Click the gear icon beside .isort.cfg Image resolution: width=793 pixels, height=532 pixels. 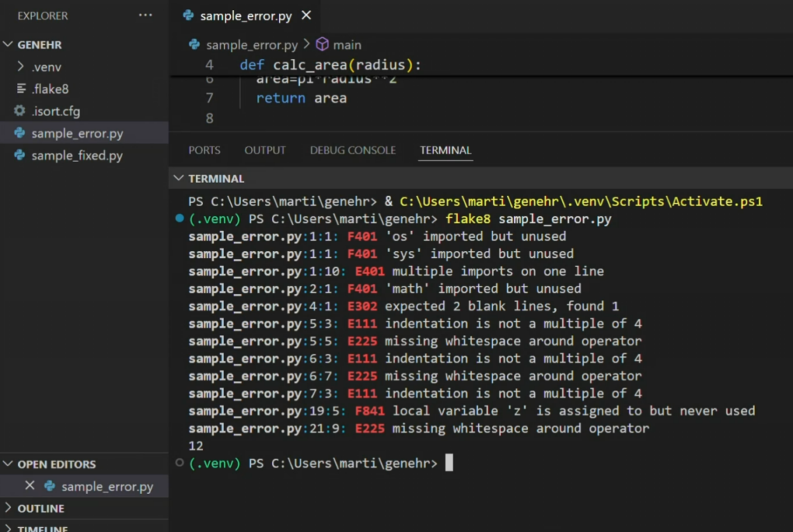[x=19, y=111]
